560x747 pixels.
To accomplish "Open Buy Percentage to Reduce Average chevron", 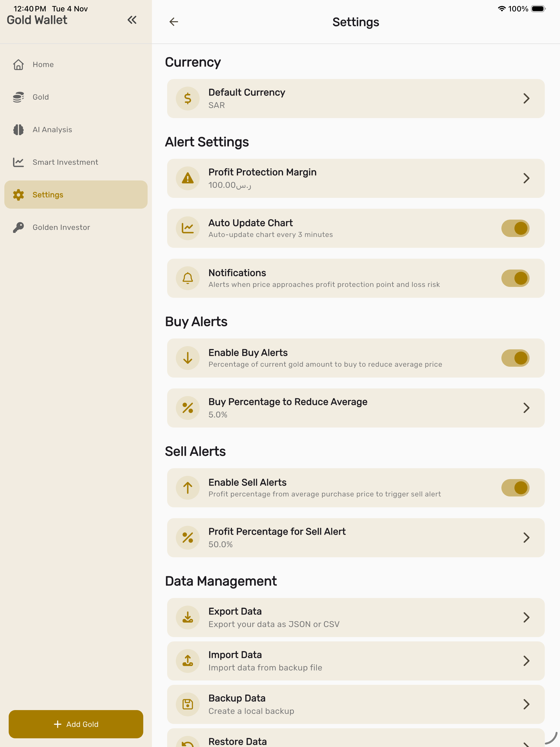I will pyautogui.click(x=526, y=408).
